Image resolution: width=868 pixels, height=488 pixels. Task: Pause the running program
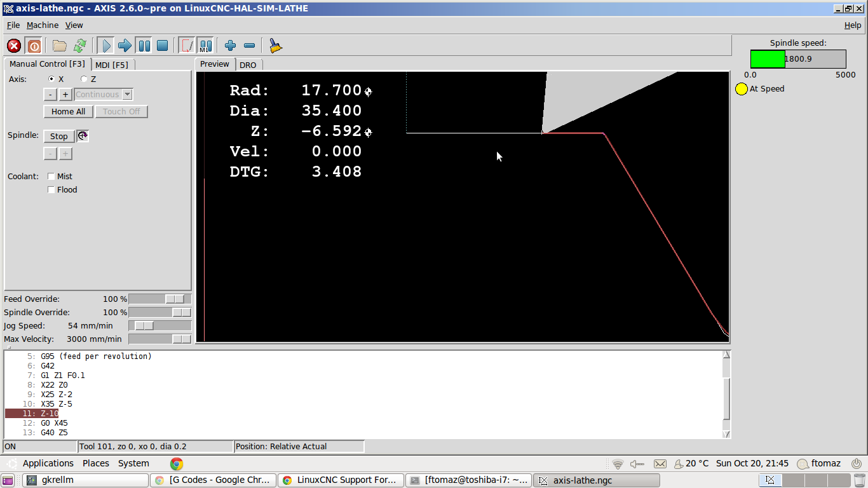coord(144,46)
